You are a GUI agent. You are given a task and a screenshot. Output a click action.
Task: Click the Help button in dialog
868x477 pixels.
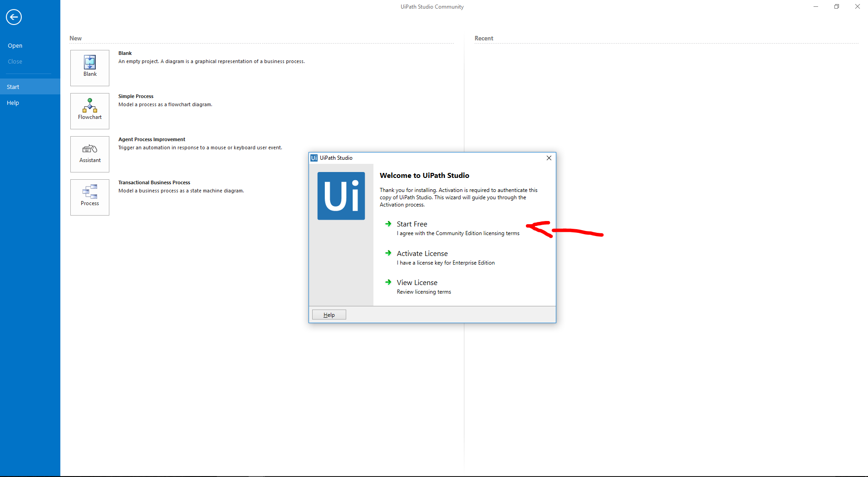[329, 315]
